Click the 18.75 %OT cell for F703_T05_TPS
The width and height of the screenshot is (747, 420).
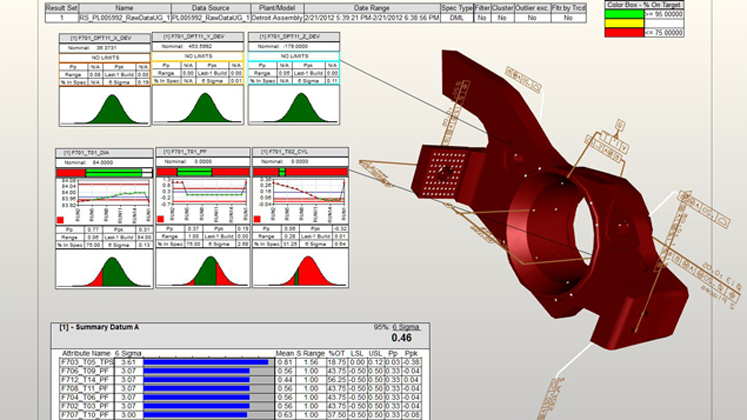click(336, 362)
